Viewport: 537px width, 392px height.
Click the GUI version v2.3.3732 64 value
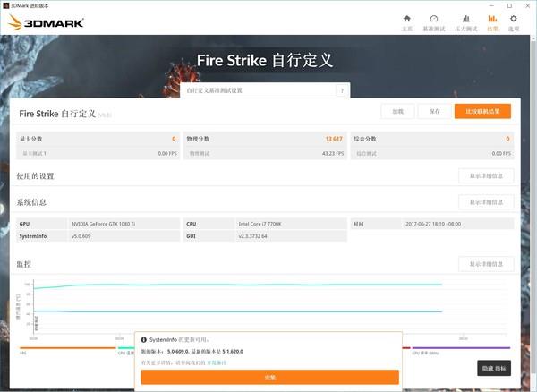pos(252,236)
